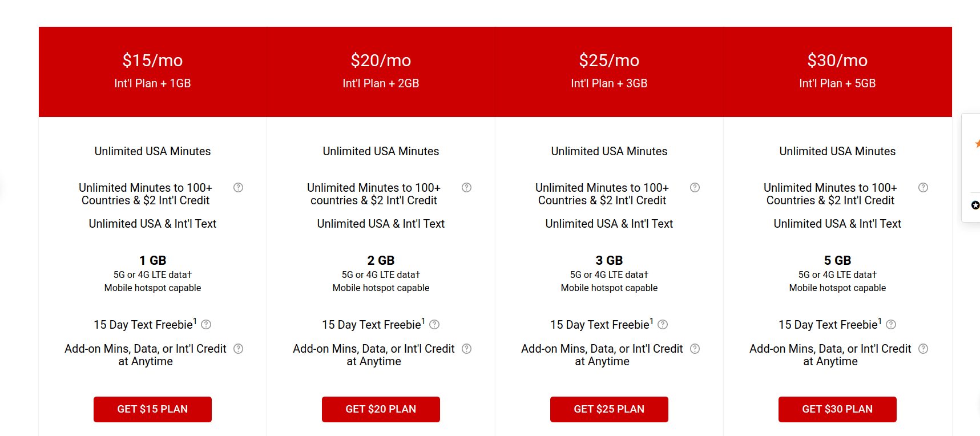Show Add-on Mins info for $20 plan

pyautogui.click(x=467, y=349)
